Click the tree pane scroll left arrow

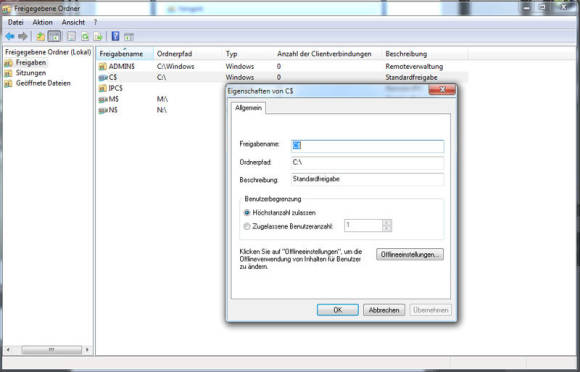tap(8, 349)
